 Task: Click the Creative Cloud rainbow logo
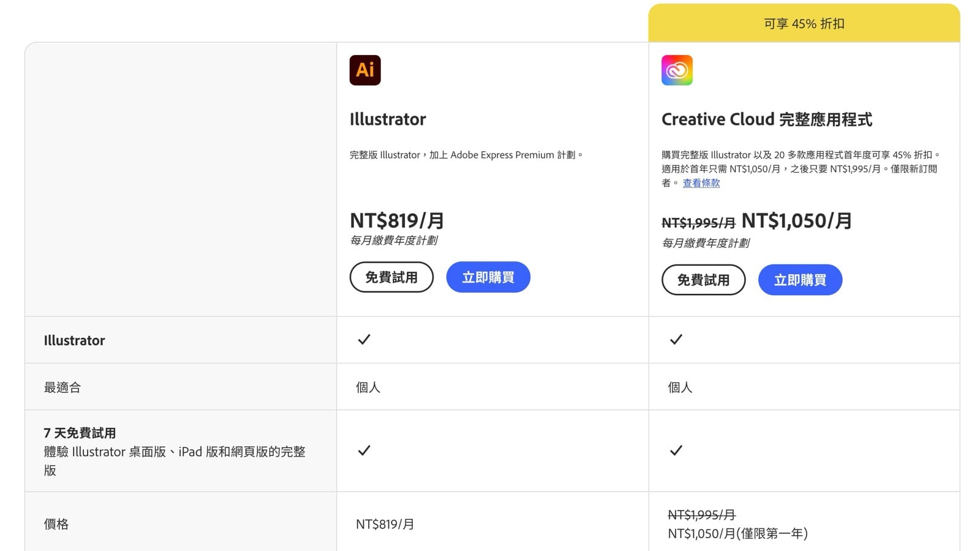pyautogui.click(x=677, y=70)
